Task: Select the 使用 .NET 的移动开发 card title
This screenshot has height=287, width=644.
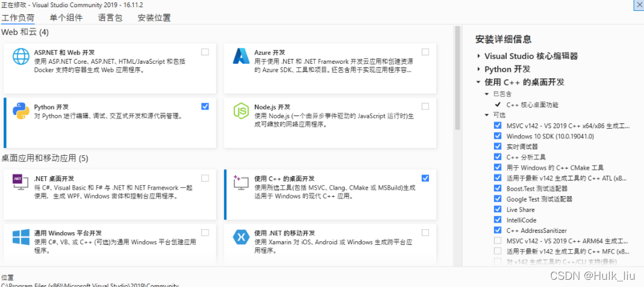Action: click(284, 232)
